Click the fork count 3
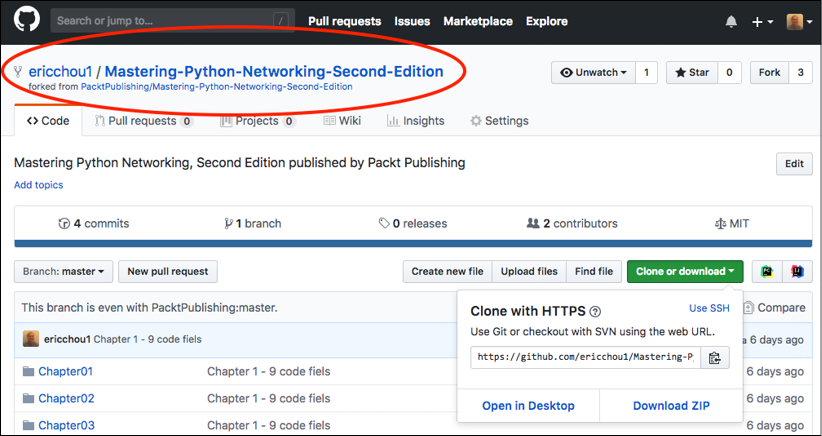Screen dimensions: 822x436 point(801,73)
